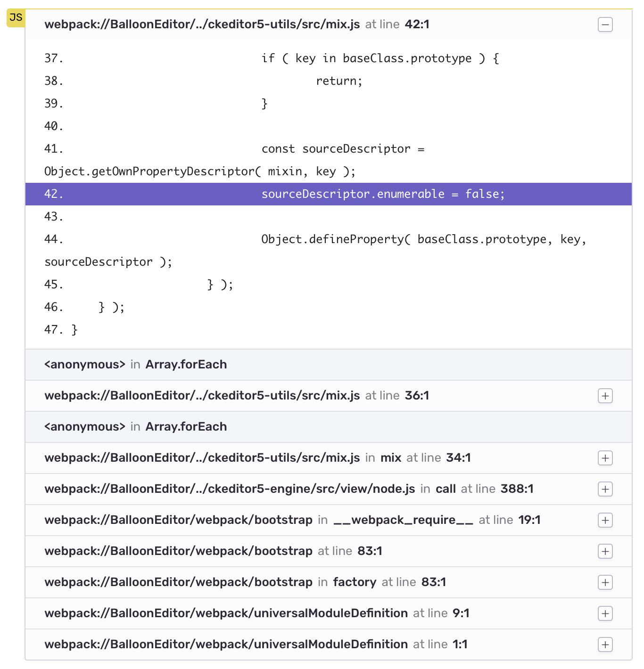The image size is (644, 669).
Task: Expand the bootstrap factory frame
Action: (605, 582)
